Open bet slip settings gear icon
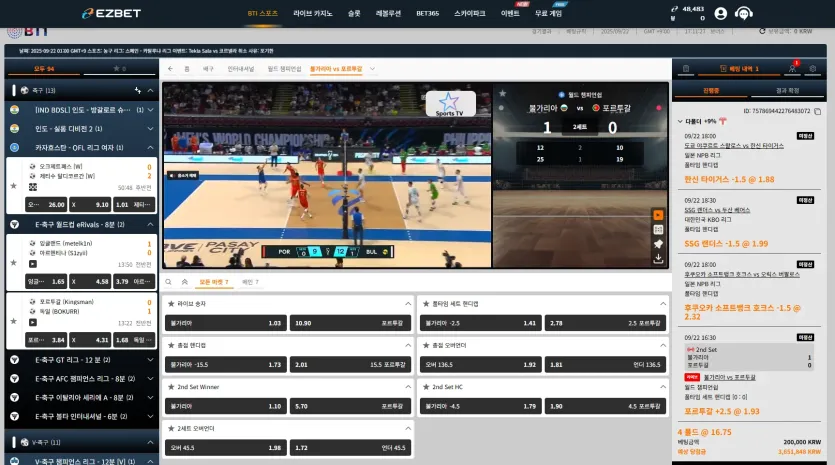This screenshot has width=835, height=465. click(813, 69)
